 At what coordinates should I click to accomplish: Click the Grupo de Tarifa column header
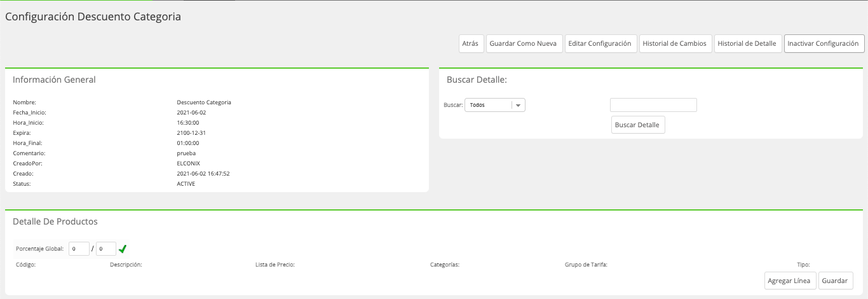(x=586, y=264)
